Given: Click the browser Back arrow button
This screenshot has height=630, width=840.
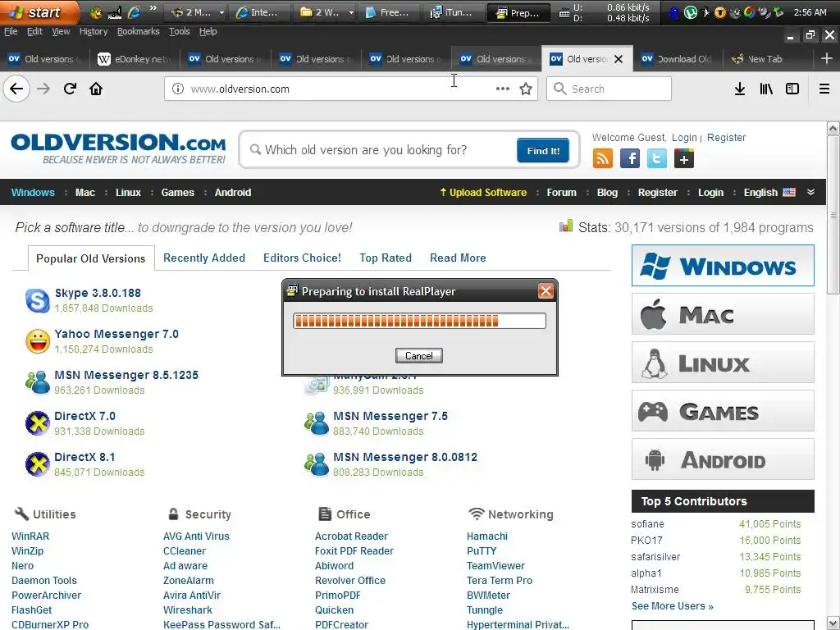Looking at the screenshot, I should tap(16, 89).
